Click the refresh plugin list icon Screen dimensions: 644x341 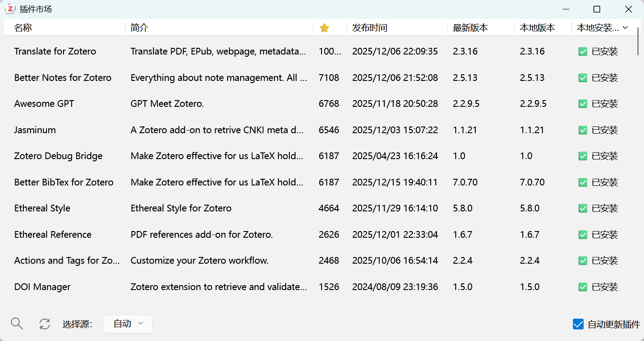click(x=45, y=324)
